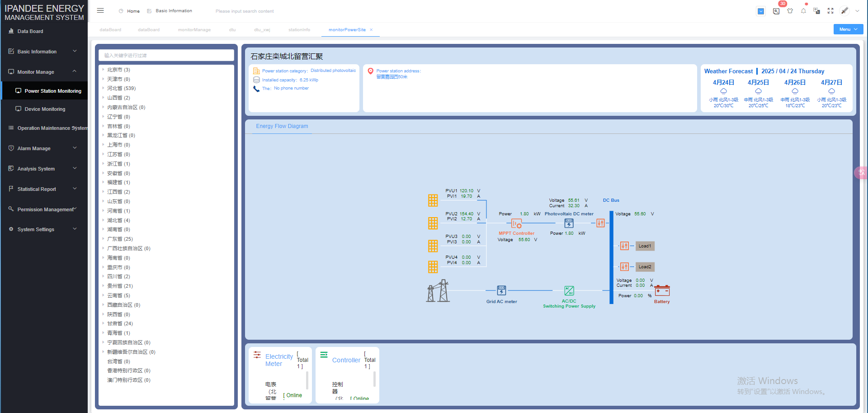Expand the Alarm Manage sidebar menu

point(44,148)
